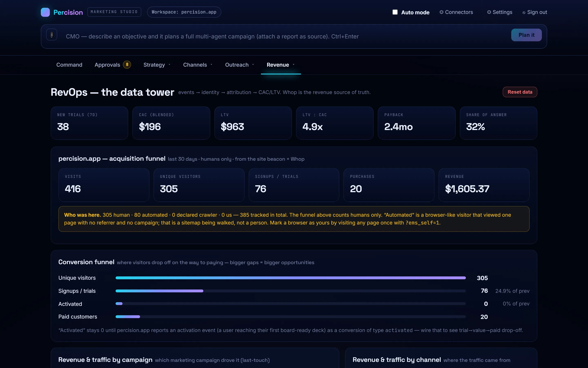Click the SIGNUPS / TRIALS 76 card value
This screenshot has height=368, width=588.
(x=261, y=189)
